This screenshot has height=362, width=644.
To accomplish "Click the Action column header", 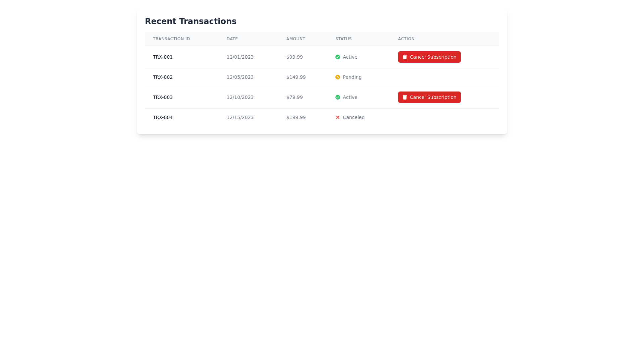I will coord(406,39).
